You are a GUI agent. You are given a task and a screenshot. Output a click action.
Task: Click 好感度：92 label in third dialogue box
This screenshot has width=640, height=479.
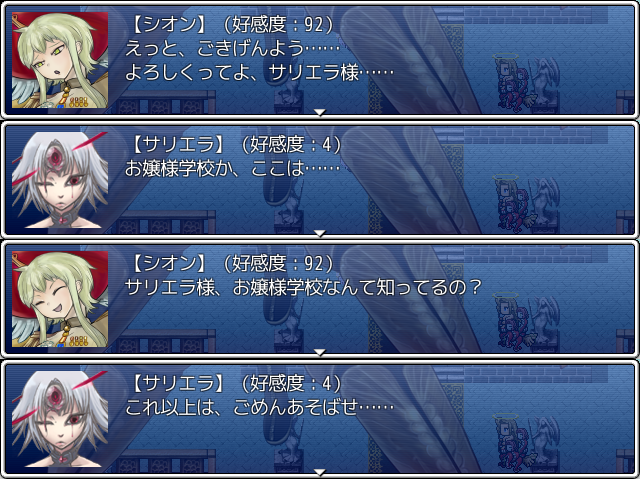click(278, 264)
